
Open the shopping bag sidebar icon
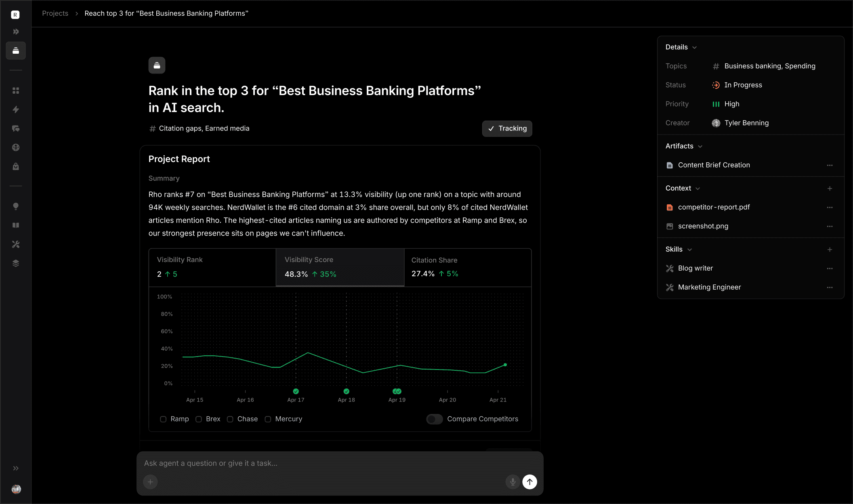pyautogui.click(x=16, y=166)
